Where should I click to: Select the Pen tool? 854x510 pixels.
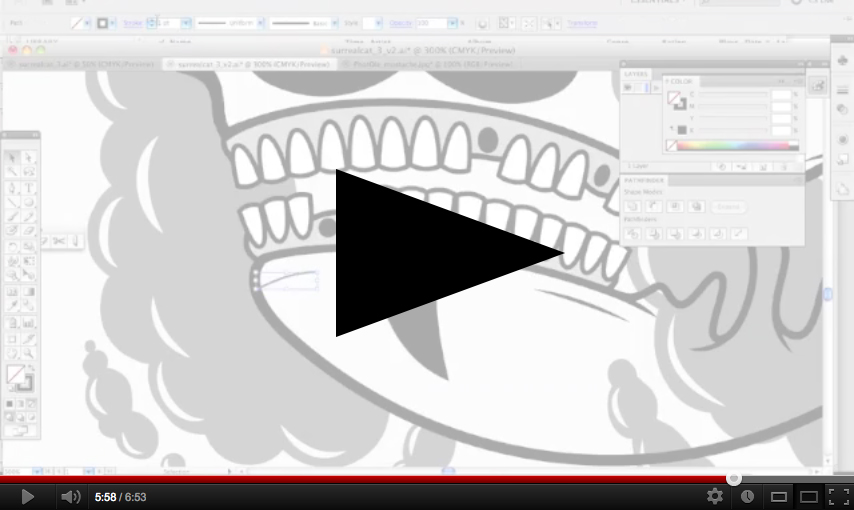click(12, 188)
